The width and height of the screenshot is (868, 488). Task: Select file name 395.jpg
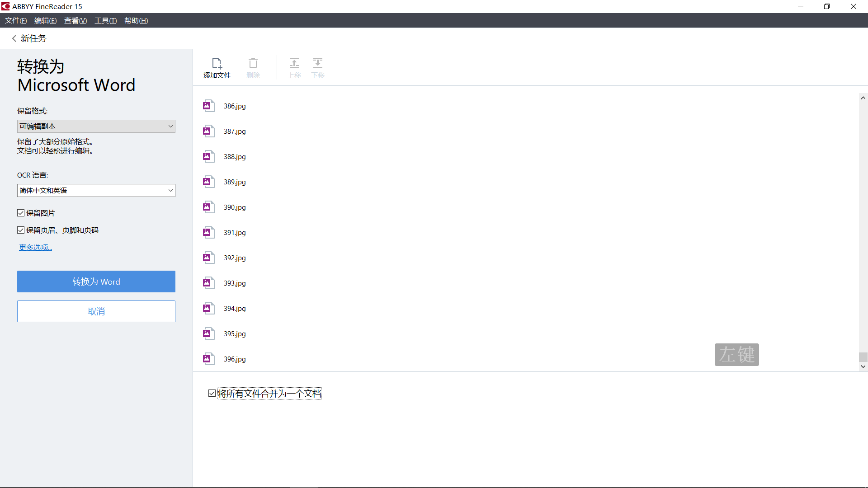click(x=235, y=334)
